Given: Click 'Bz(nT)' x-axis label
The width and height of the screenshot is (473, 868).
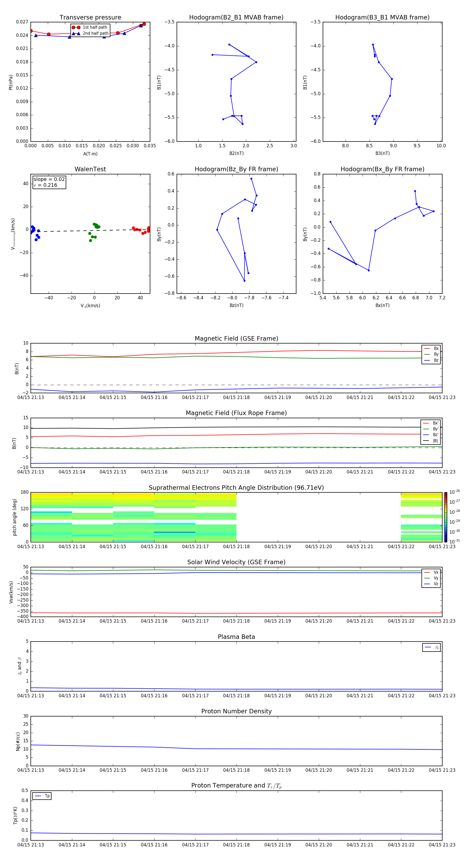Looking at the screenshot, I should point(236,305).
